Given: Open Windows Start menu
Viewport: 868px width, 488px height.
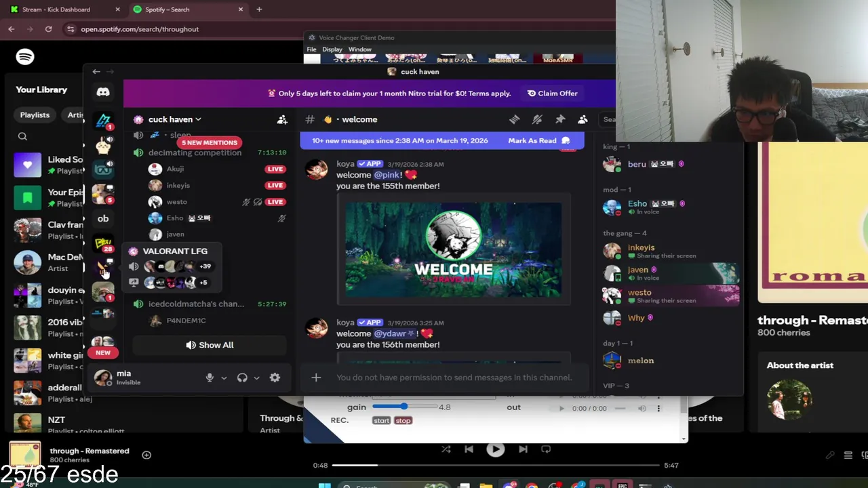Looking at the screenshot, I should click(325, 485).
